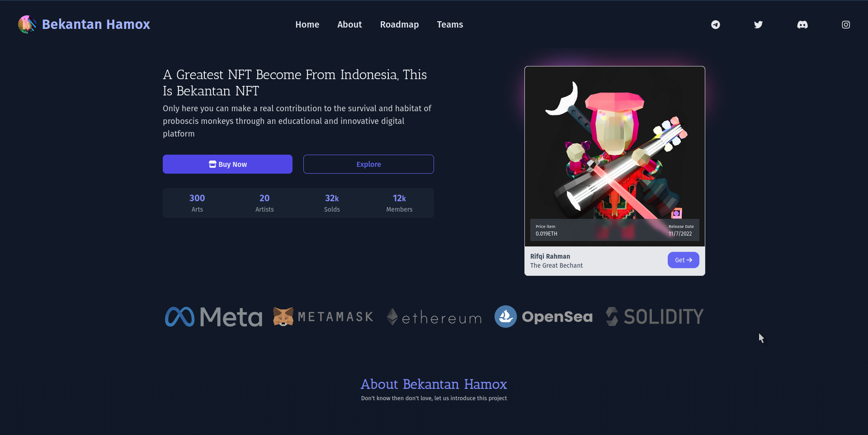Click the 0.019ETH price value
The image size is (868, 435).
click(547, 234)
